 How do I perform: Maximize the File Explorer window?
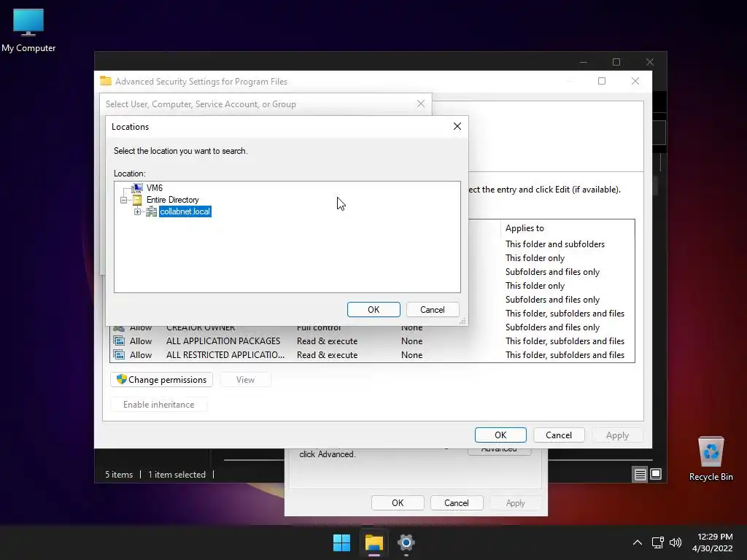616,62
